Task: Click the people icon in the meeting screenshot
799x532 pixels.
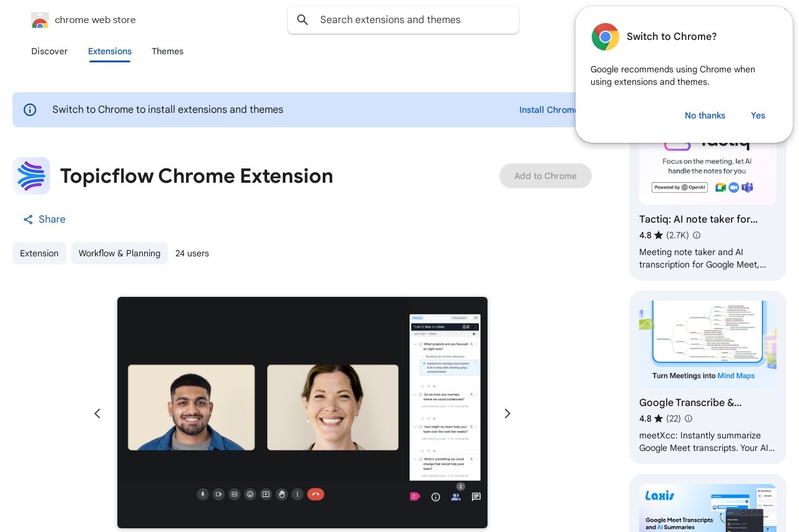Action: coord(456,497)
